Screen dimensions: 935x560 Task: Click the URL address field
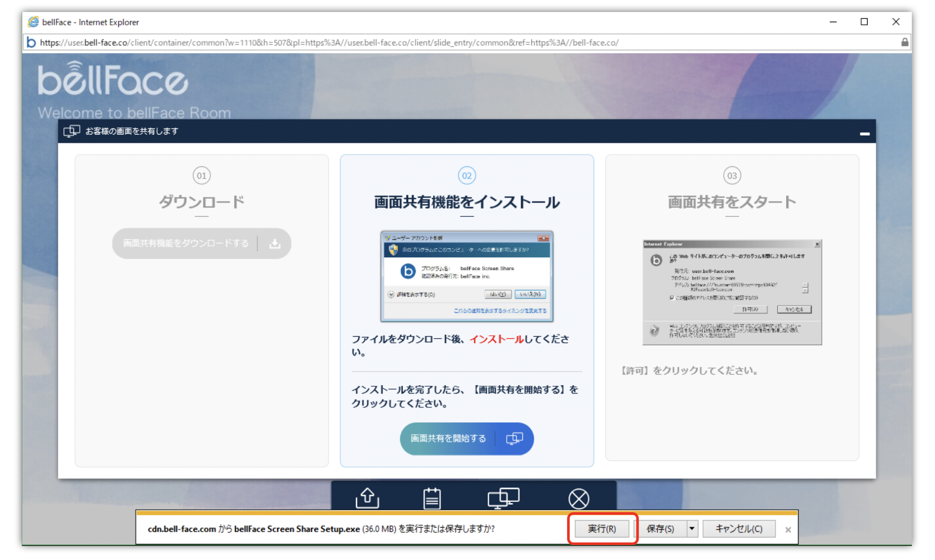466,42
